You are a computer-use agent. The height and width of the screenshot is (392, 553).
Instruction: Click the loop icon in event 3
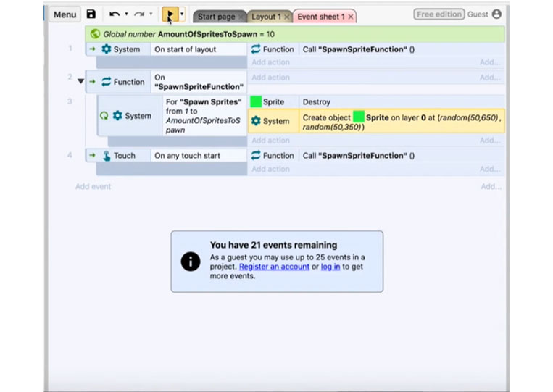[104, 116]
